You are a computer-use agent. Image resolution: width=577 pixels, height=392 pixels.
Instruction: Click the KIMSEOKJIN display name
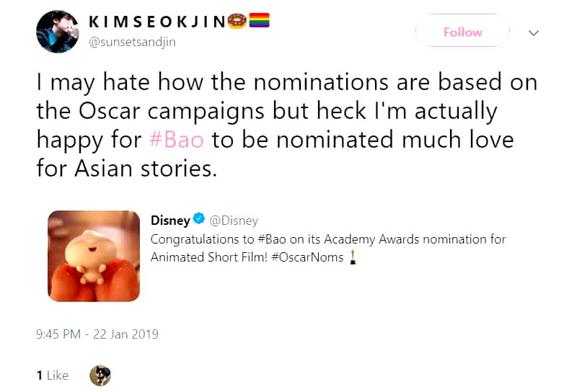(x=157, y=22)
